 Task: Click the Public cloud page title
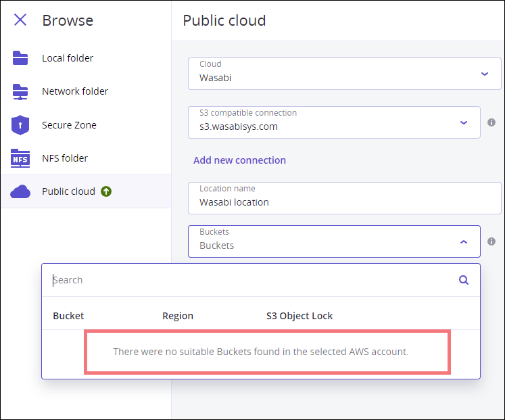point(224,20)
